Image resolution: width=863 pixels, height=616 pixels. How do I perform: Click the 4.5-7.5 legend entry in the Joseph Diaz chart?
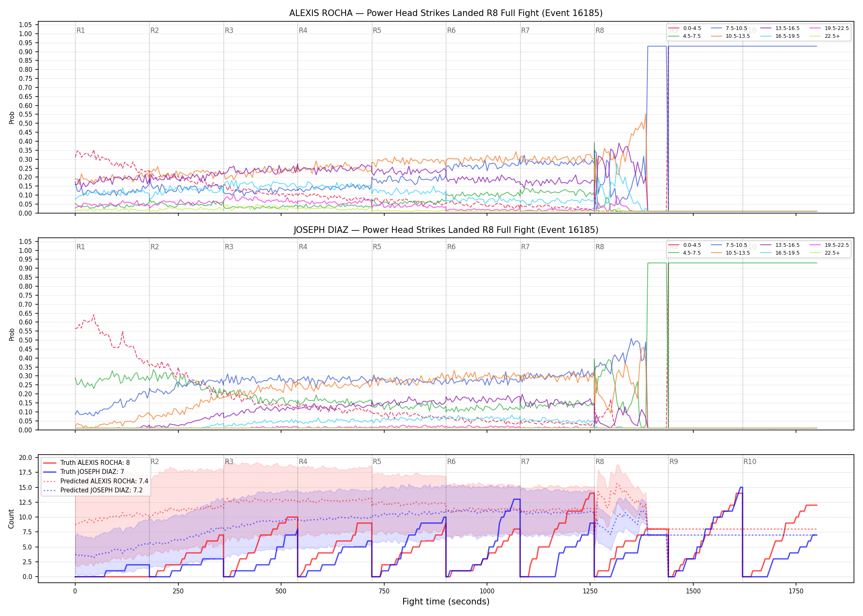[x=685, y=253]
